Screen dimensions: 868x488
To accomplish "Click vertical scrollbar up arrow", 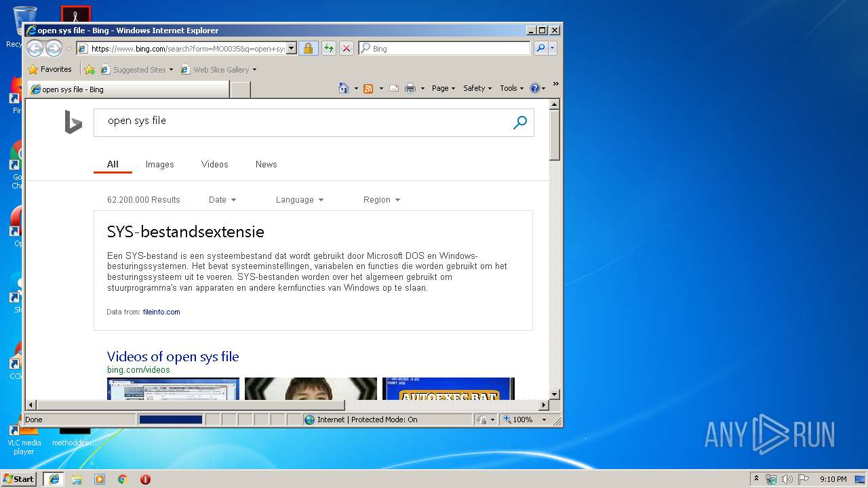I will (555, 105).
